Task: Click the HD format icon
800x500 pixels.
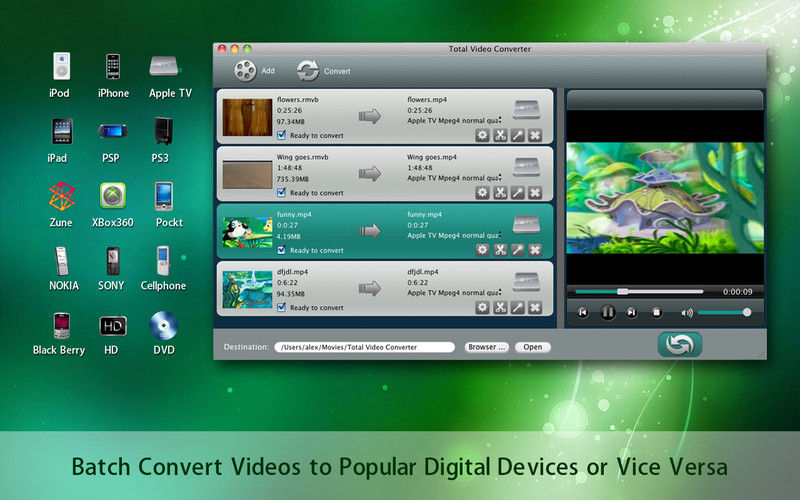Action: tap(113, 326)
